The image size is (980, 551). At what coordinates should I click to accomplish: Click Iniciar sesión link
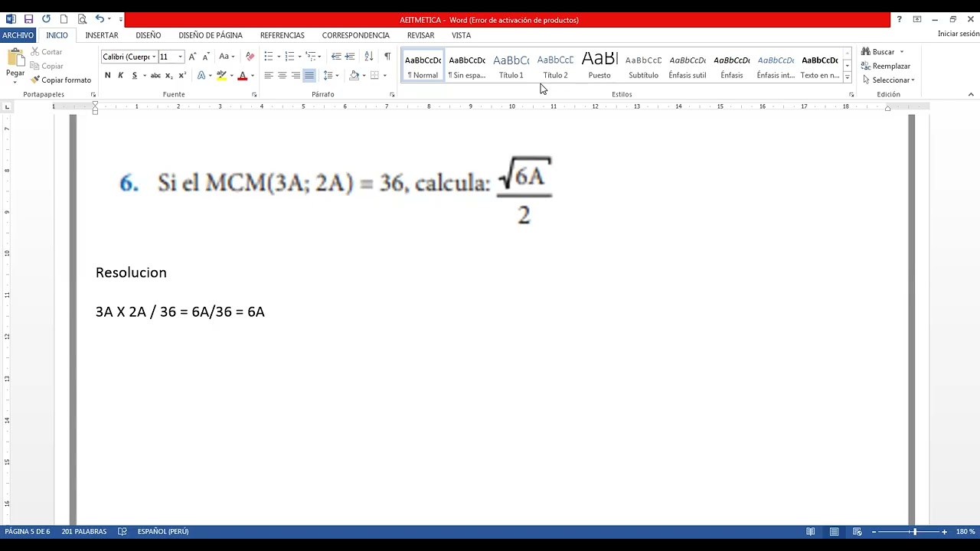958,34
